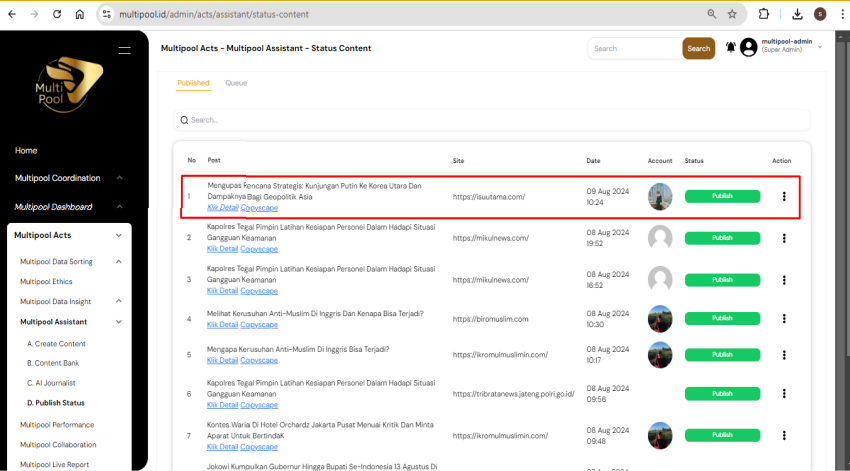Go to Home in sidebar
The height and width of the screenshot is (471, 850).
[26, 151]
